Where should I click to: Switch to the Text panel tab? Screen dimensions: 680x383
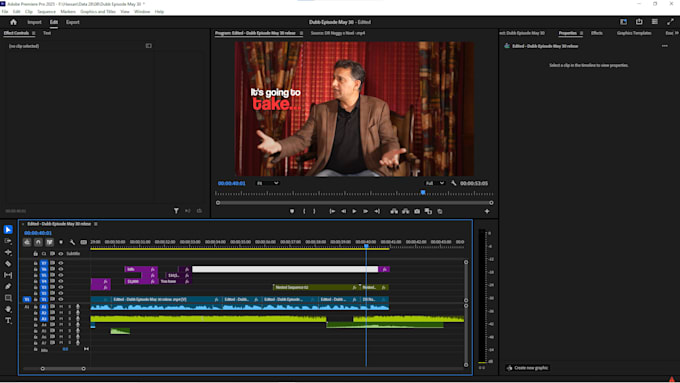point(47,33)
